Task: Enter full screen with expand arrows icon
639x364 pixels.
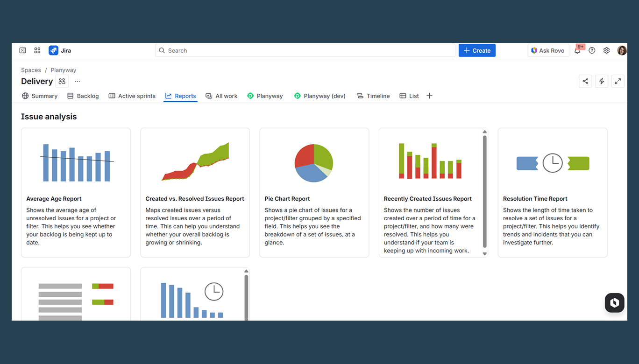Action: click(x=618, y=81)
